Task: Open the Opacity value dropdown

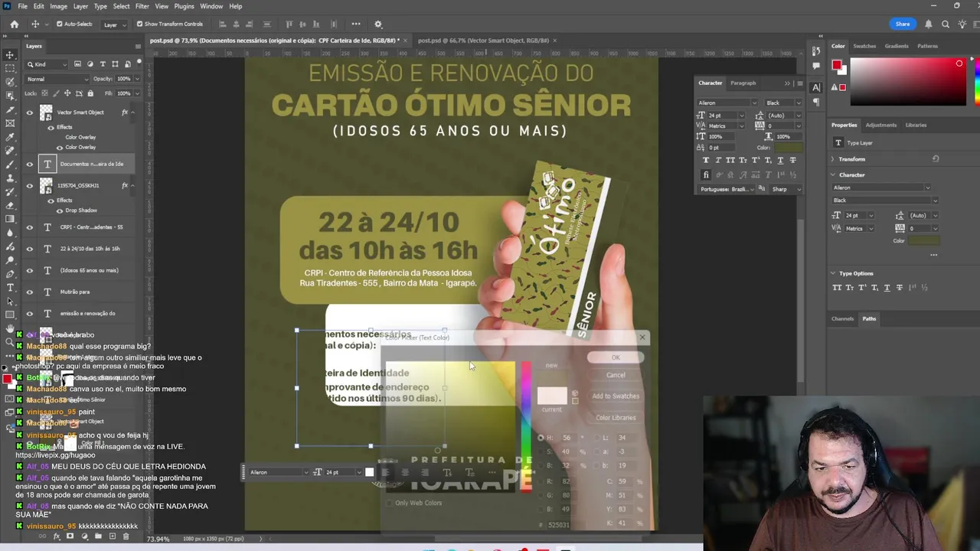Action: pos(137,79)
